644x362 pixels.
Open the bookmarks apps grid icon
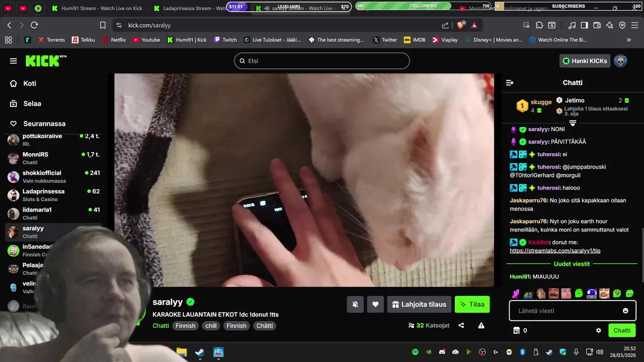[x=8, y=40]
